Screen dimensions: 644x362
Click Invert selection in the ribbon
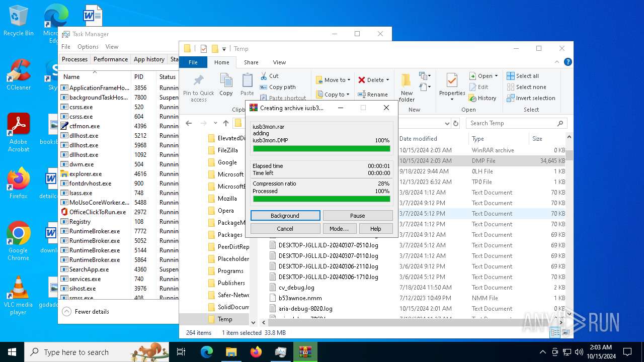531,98
